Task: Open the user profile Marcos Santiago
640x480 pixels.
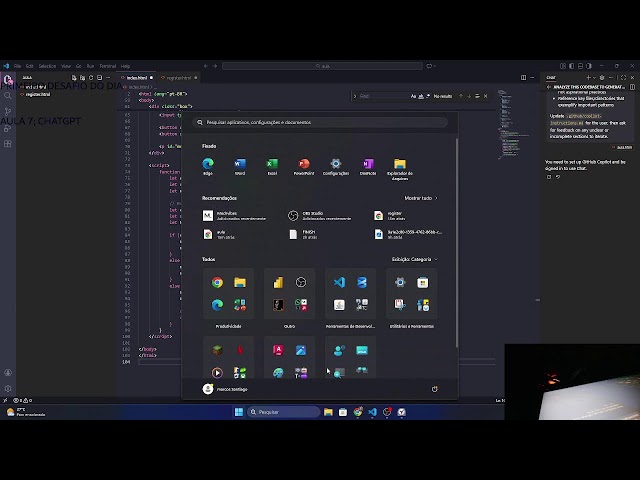Action: (225, 389)
